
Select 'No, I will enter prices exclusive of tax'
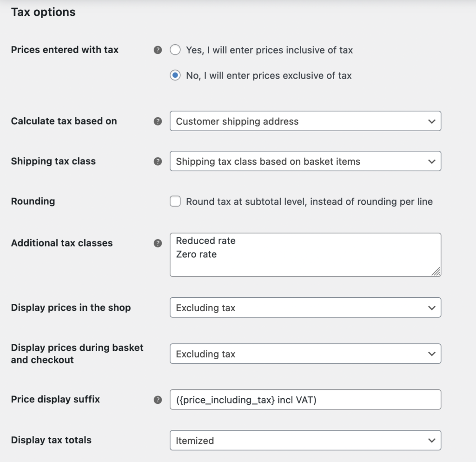point(175,75)
